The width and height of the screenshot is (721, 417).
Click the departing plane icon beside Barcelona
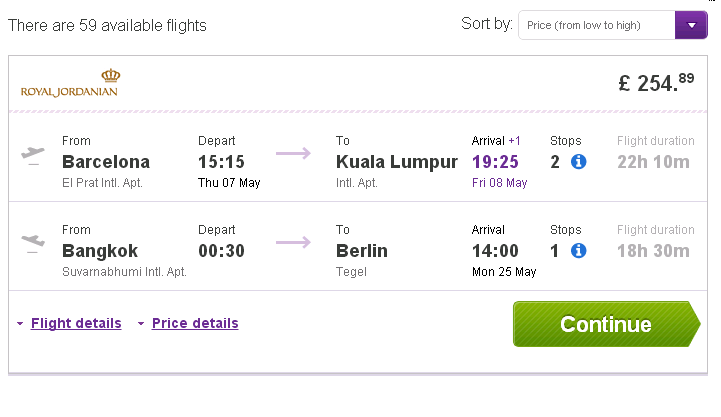(33, 155)
